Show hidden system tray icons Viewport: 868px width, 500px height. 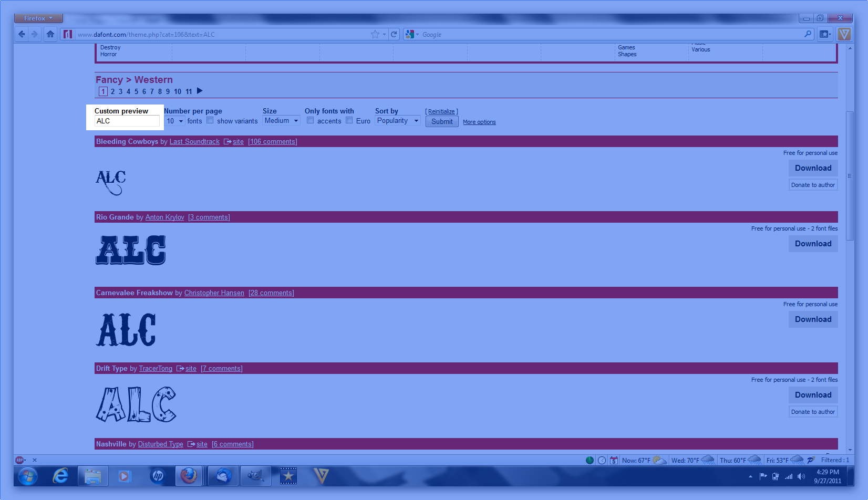[750, 476]
